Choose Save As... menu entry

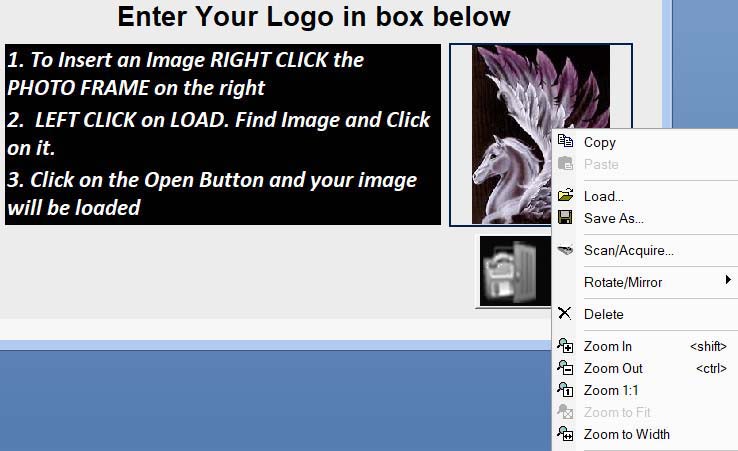[614, 218]
